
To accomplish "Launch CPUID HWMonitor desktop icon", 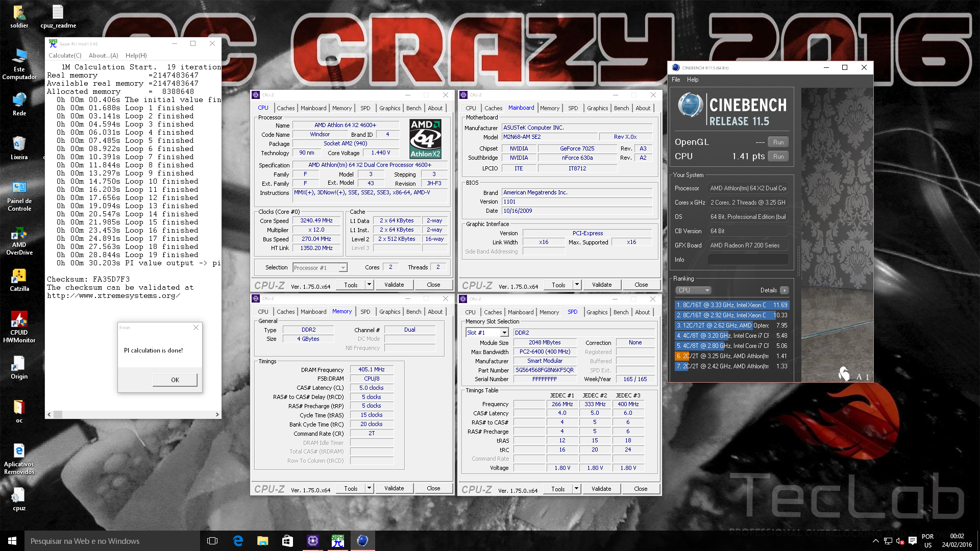I will coord(19,327).
